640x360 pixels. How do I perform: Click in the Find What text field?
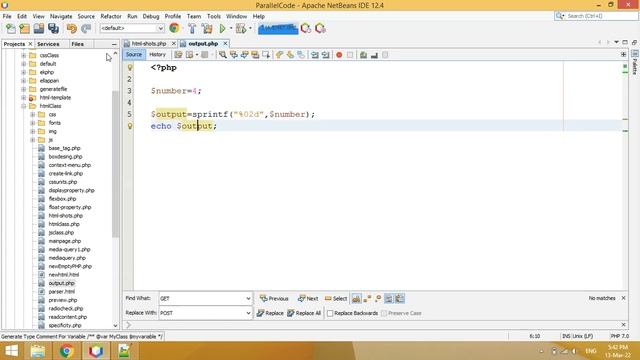pyautogui.click(x=202, y=299)
